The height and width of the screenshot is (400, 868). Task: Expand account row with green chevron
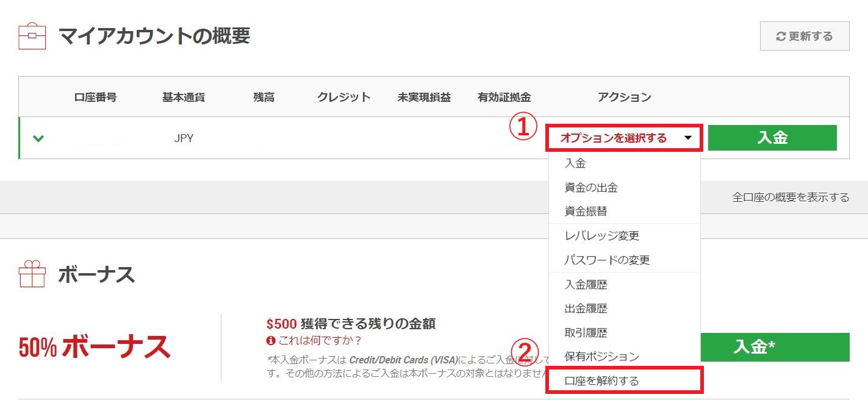pyautogui.click(x=38, y=138)
